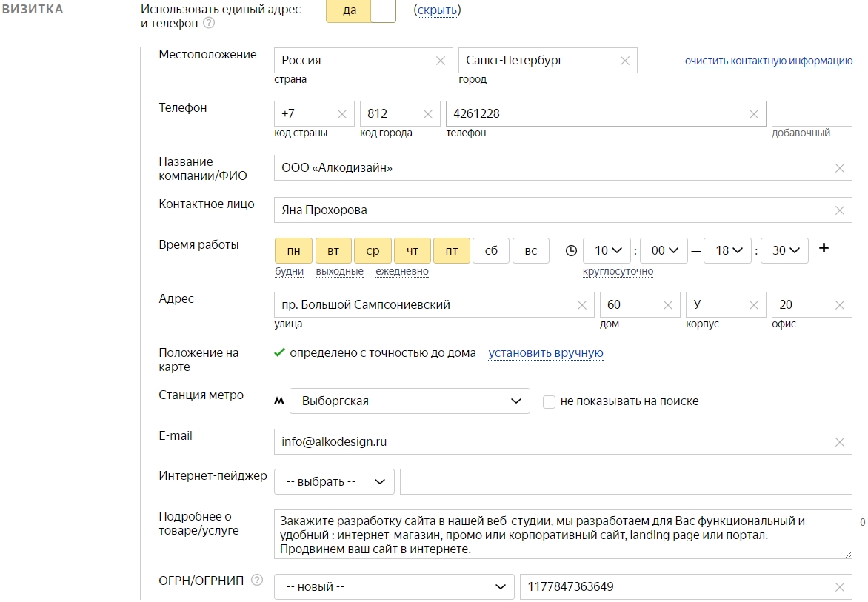This screenshot has height=602, width=868.
Task: Open the start hour dropdown 10
Action: (x=608, y=251)
